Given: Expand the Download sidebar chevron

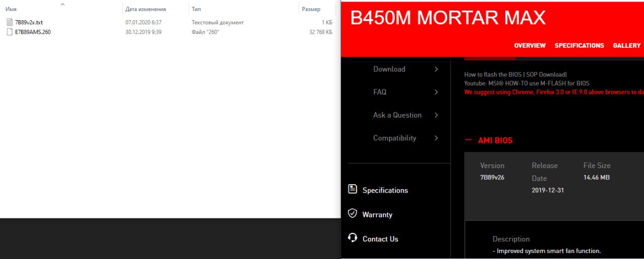Looking at the screenshot, I should click(436, 69).
